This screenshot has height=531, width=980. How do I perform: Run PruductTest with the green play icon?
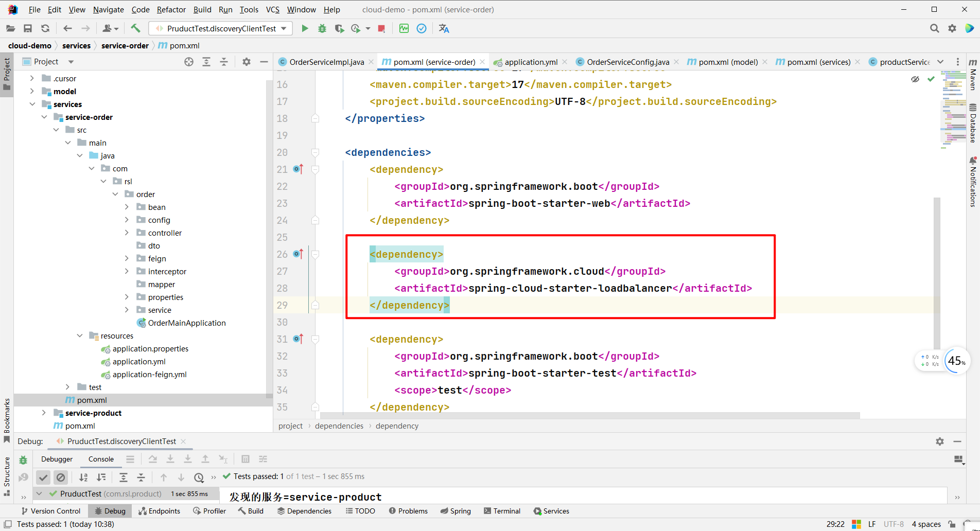coord(305,28)
